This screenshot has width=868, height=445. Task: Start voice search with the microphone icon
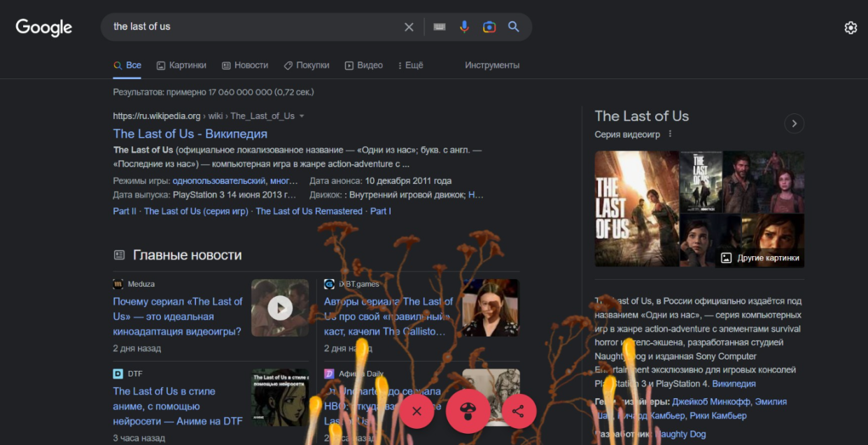tap(464, 27)
